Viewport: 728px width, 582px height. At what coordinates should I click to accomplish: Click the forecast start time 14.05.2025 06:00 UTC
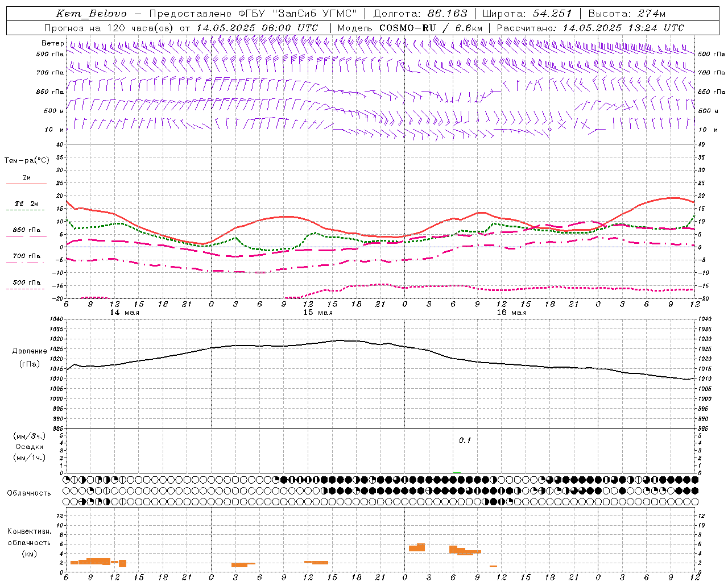(257, 28)
